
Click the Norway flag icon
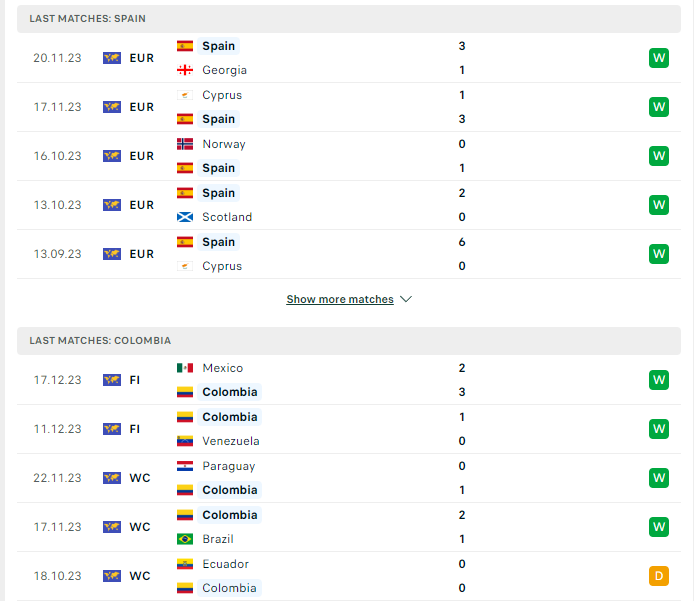coord(185,144)
